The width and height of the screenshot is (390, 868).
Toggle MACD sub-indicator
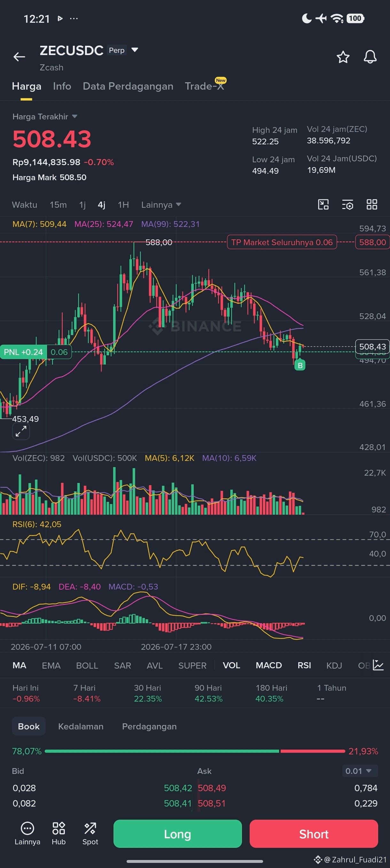269,665
